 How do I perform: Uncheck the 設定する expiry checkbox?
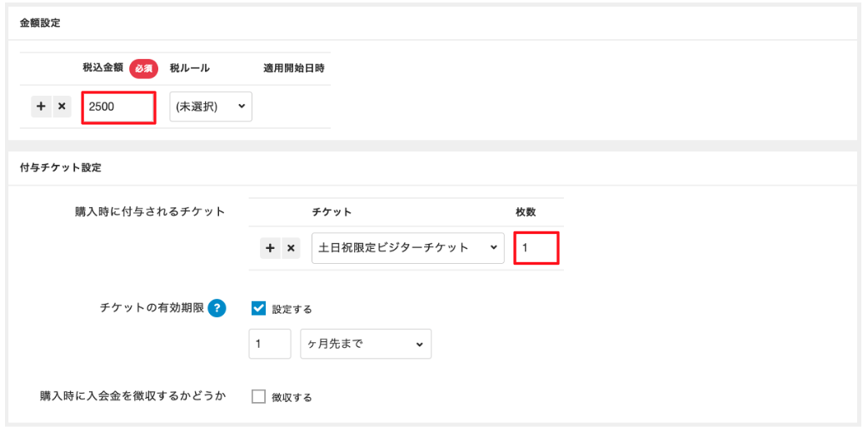tap(258, 308)
